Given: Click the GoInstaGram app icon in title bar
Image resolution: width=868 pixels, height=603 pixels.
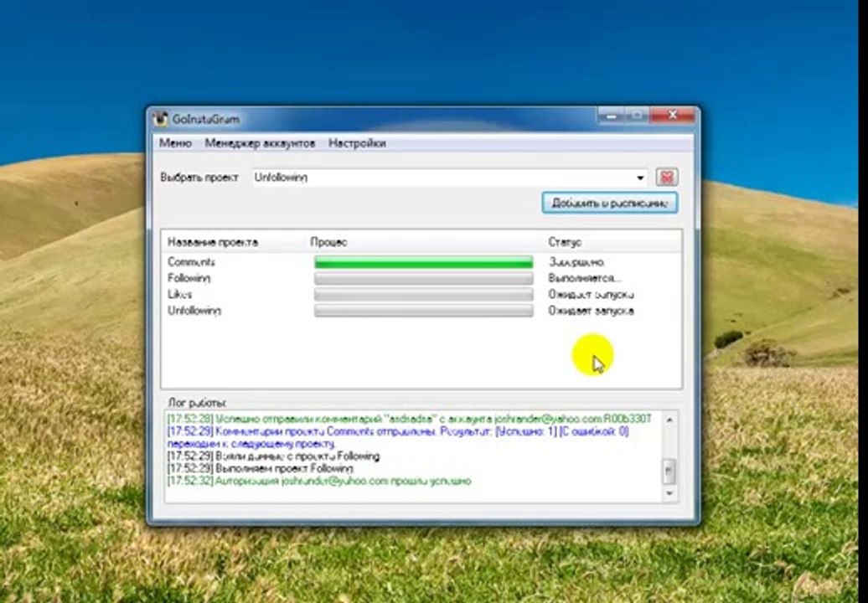Looking at the screenshot, I should pyautogui.click(x=161, y=119).
